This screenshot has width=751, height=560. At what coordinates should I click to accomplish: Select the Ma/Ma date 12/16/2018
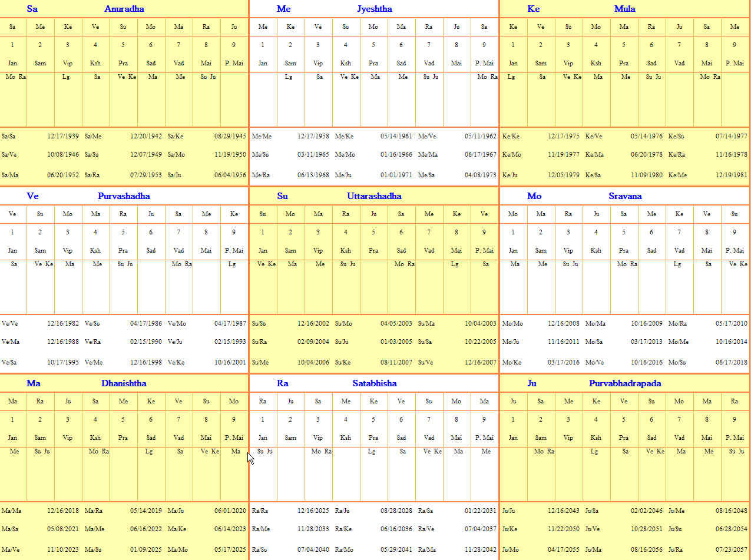coord(62,511)
